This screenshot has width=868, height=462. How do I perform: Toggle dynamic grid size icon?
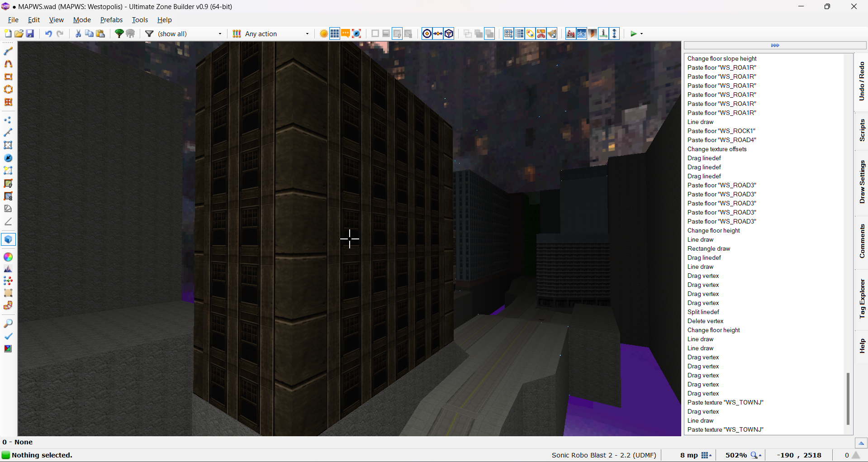(x=519, y=33)
